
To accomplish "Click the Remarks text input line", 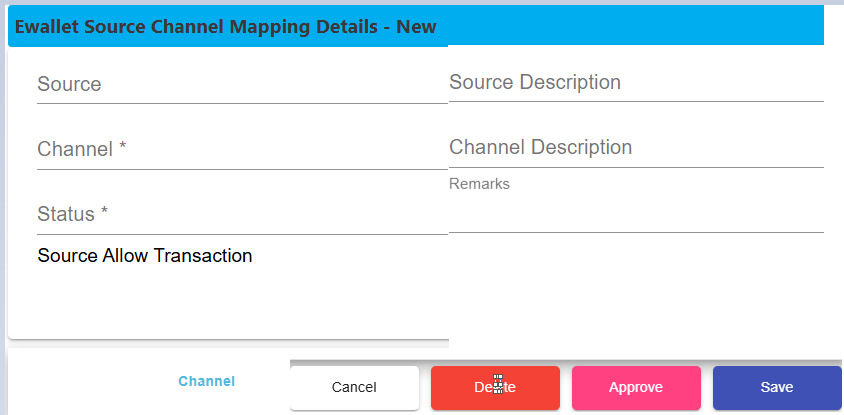I will [x=635, y=213].
